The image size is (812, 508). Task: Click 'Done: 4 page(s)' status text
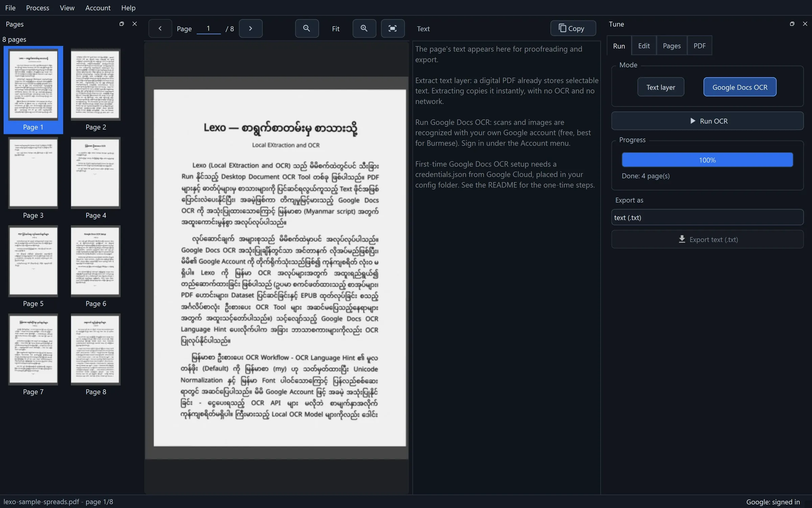(x=646, y=176)
